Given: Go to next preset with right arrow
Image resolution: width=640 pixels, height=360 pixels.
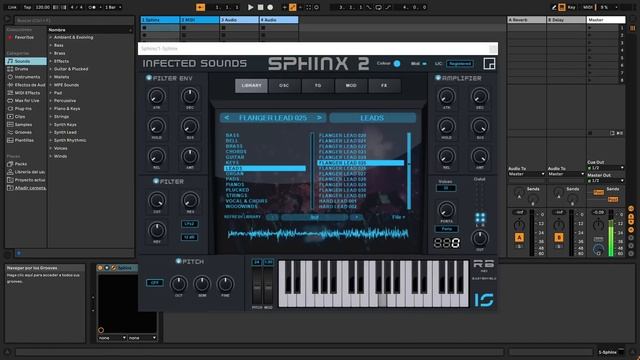Looking at the screenshot, I should 319,118.
